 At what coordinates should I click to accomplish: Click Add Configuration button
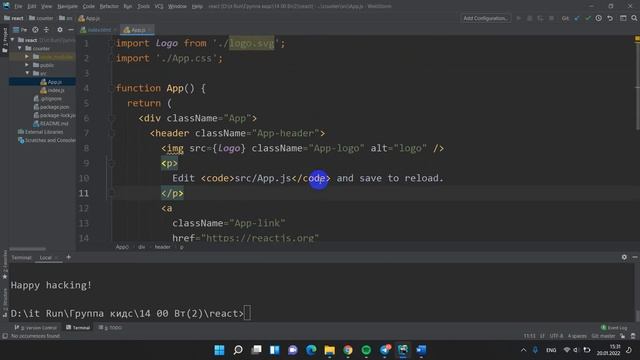click(x=485, y=18)
